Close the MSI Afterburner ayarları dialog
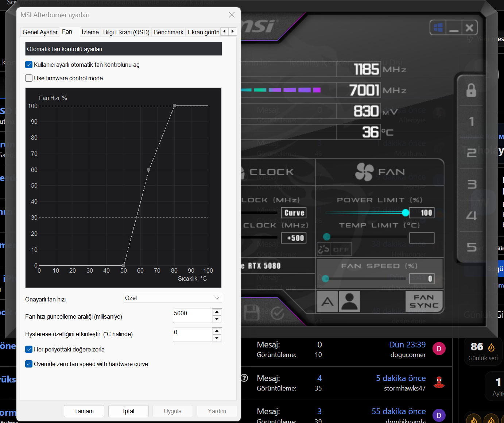This screenshot has height=423, width=504. [x=232, y=15]
